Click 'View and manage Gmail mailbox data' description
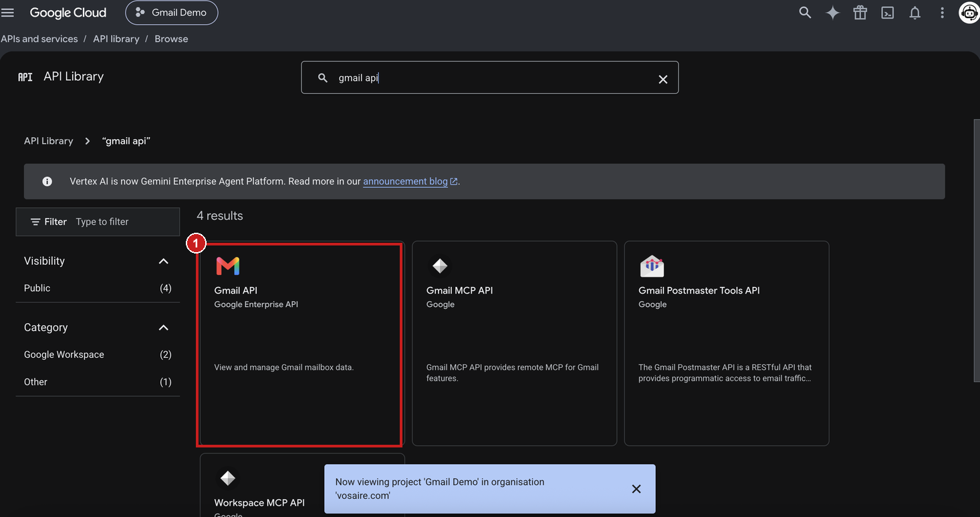 [284, 367]
